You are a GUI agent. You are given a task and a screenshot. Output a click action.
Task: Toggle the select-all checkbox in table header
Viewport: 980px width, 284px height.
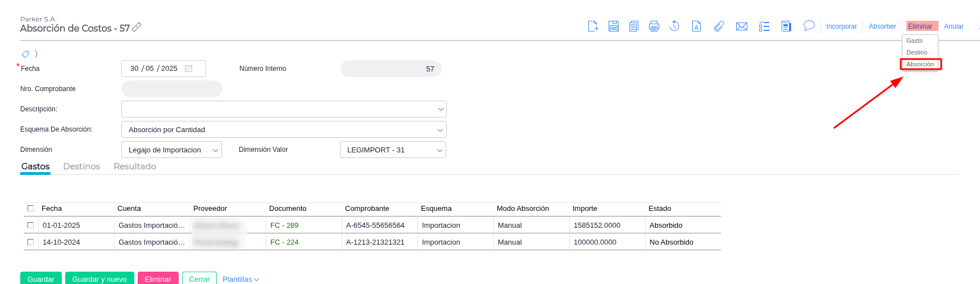(x=31, y=209)
